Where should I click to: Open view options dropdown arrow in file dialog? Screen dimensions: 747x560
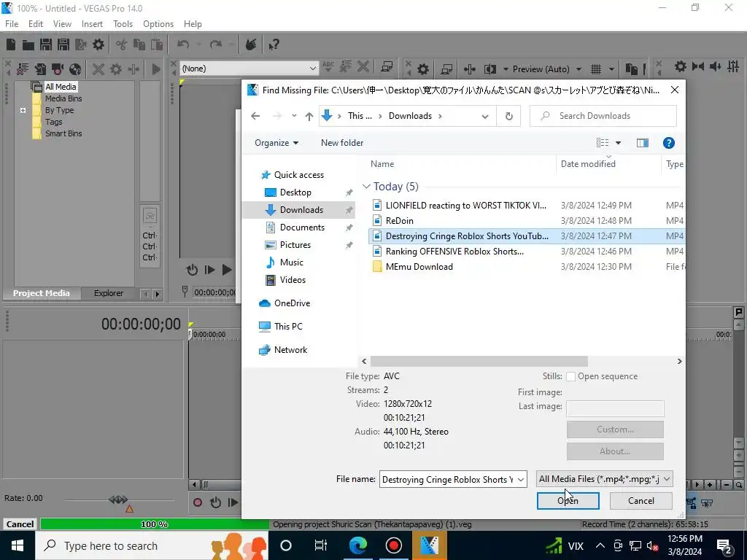[618, 143]
